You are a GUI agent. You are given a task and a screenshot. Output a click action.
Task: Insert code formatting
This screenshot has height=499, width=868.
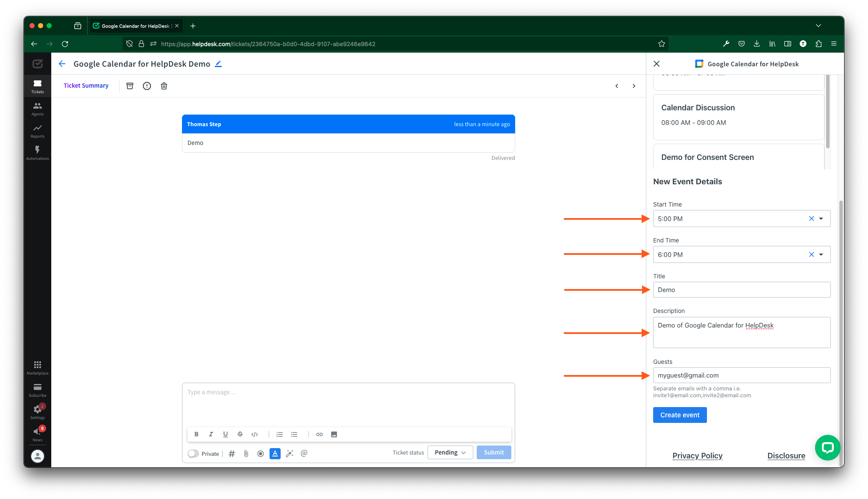[x=255, y=434]
